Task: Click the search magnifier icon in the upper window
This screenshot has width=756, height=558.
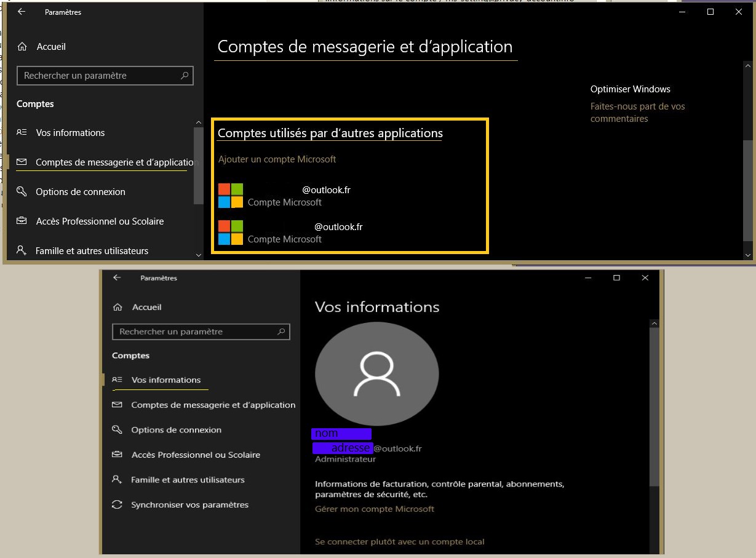Action: 185,76
